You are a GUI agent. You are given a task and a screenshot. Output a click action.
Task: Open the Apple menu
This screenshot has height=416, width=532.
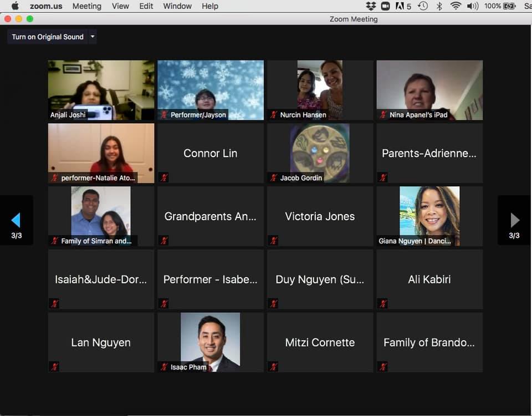(x=15, y=6)
